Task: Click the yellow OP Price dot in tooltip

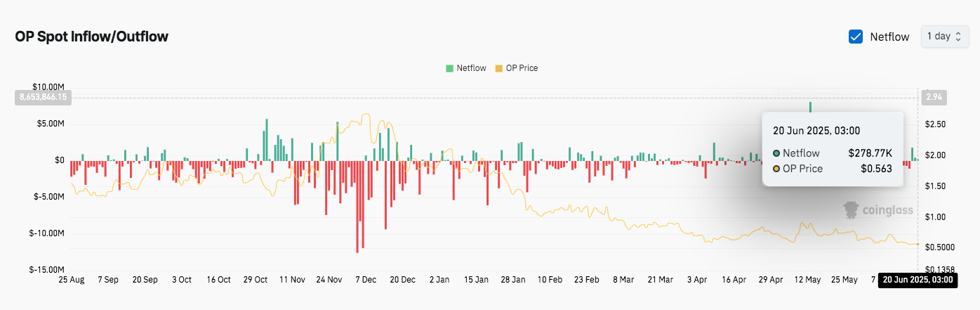Action: click(776, 169)
